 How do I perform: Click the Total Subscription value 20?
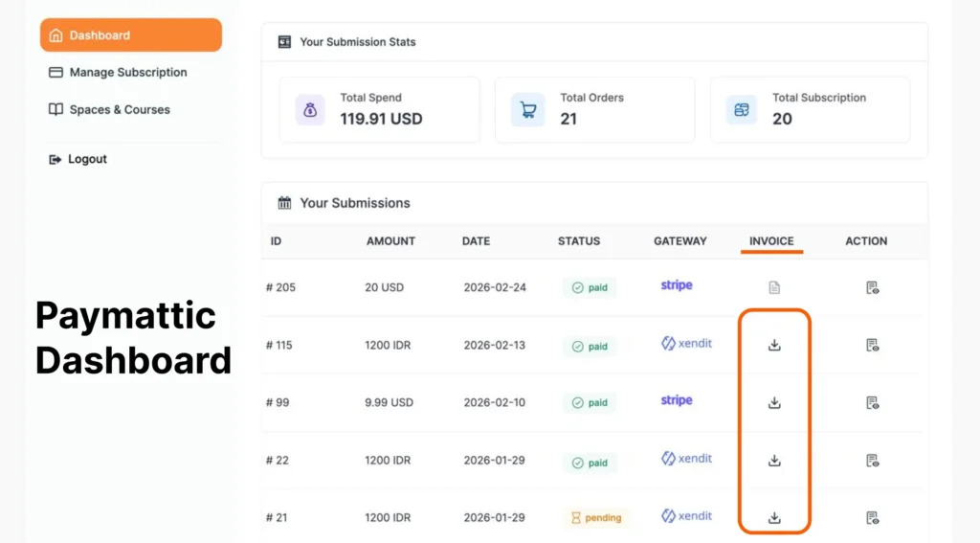[782, 119]
